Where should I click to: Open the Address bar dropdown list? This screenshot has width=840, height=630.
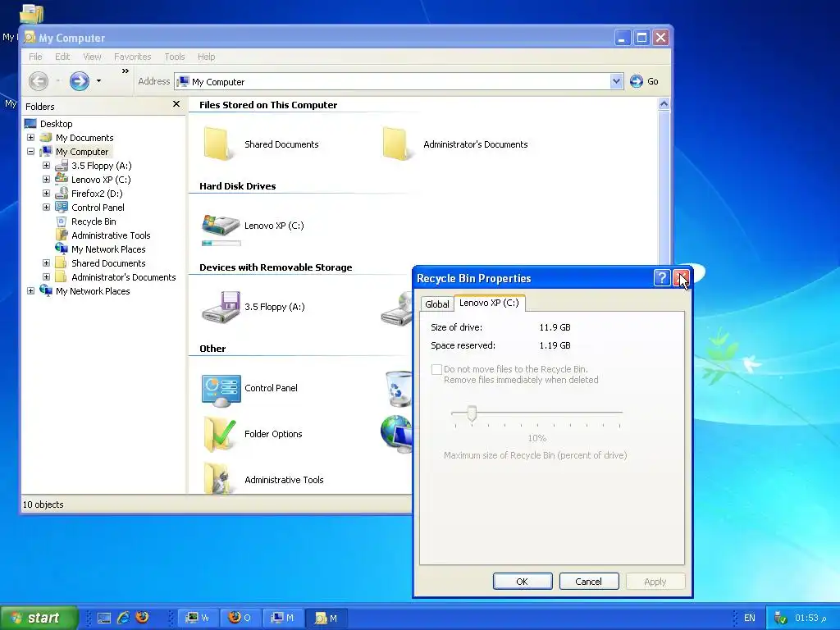tap(616, 81)
